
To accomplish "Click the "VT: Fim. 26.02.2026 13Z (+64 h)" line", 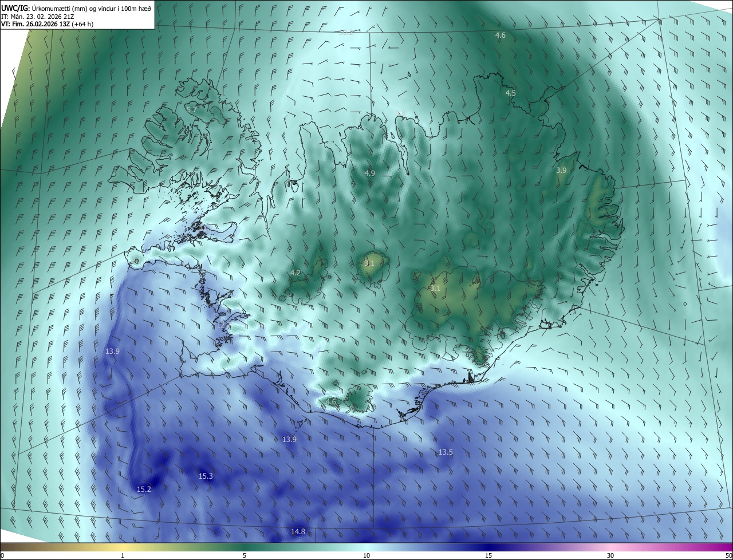I will (47, 25).
